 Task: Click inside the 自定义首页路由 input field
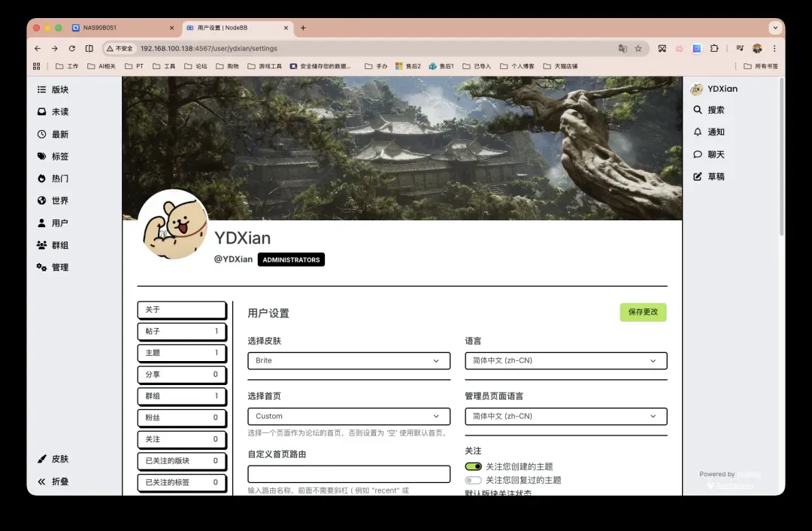click(348, 474)
